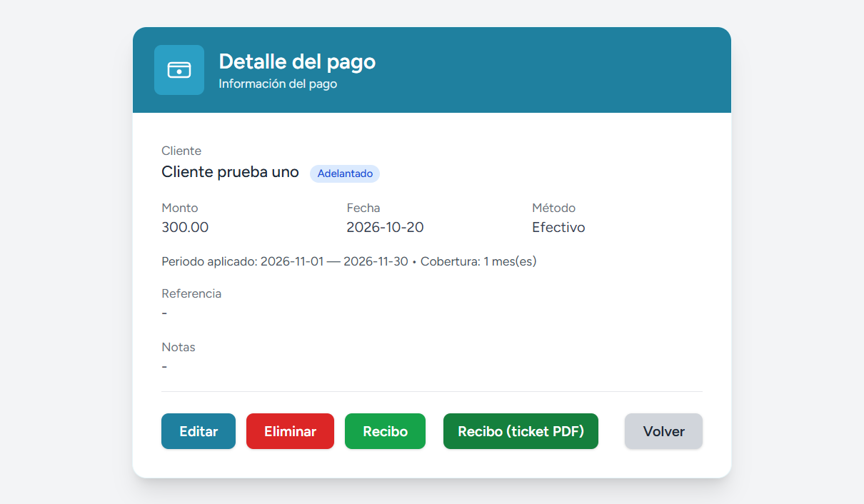Screen dimensions: 864x504
Task: Click the Adelantado status badge
Action: (x=345, y=173)
